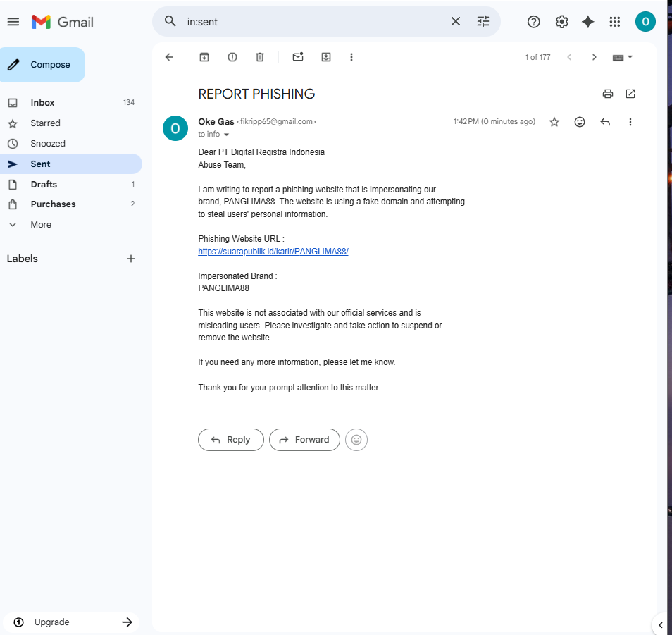Click the 1 of 177 counter

pyautogui.click(x=537, y=58)
